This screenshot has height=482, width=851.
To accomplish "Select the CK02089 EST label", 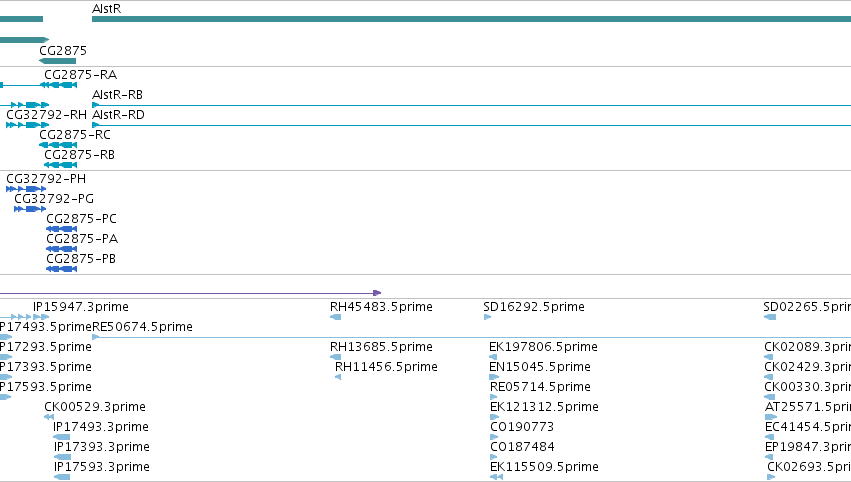I will click(x=808, y=347).
